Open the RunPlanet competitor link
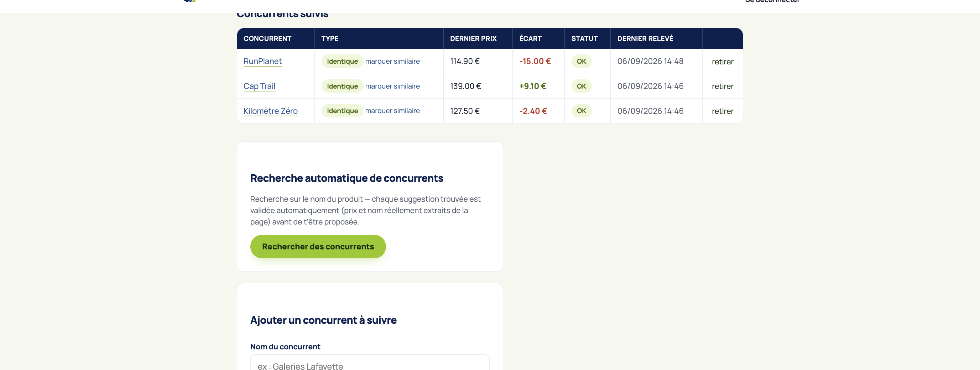 (262, 61)
